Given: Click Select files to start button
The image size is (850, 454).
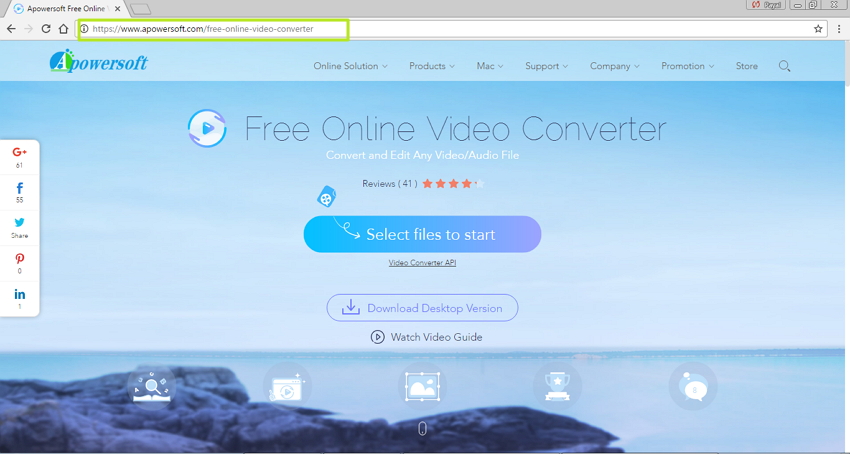Looking at the screenshot, I should pos(422,234).
